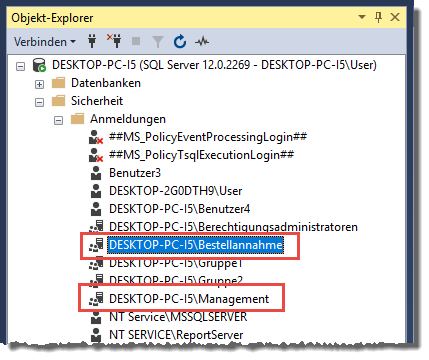Image resolution: width=429 pixels, height=360 pixels.
Task: Expand the Datenbanken folder node
Action: click(39, 84)
